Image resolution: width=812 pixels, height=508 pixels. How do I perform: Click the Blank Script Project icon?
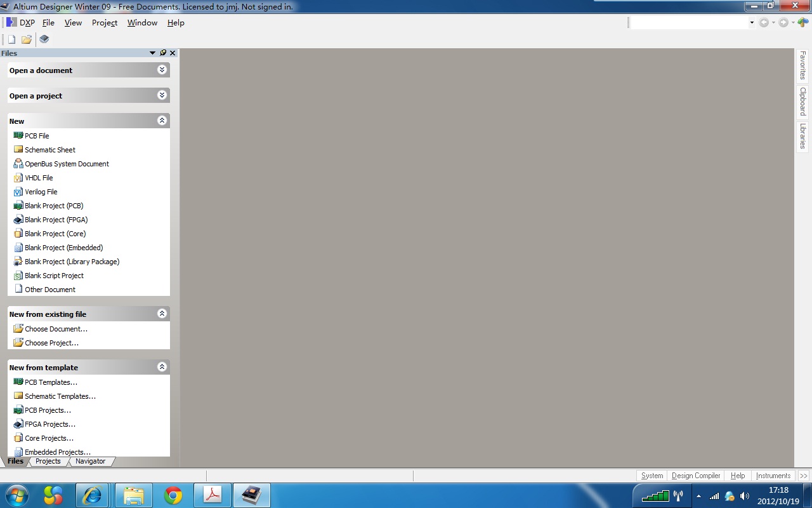point(18,275)
